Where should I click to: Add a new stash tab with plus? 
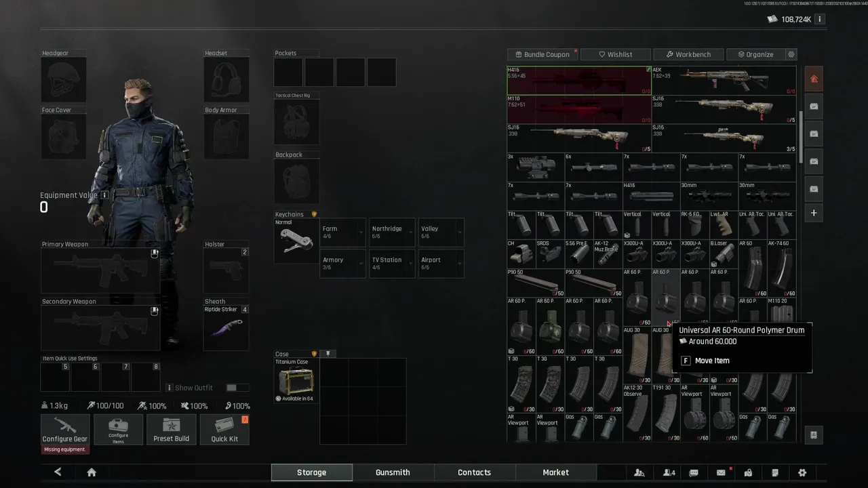pos(814,213)
